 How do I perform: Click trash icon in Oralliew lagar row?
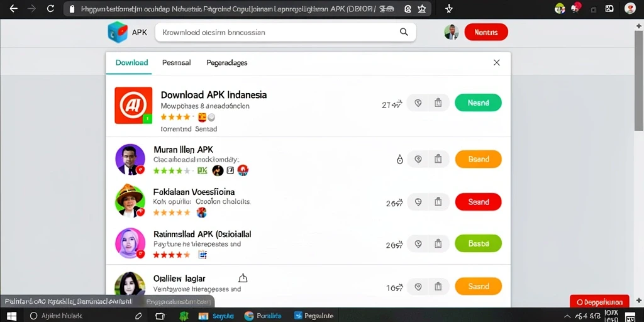pos(438,286)
